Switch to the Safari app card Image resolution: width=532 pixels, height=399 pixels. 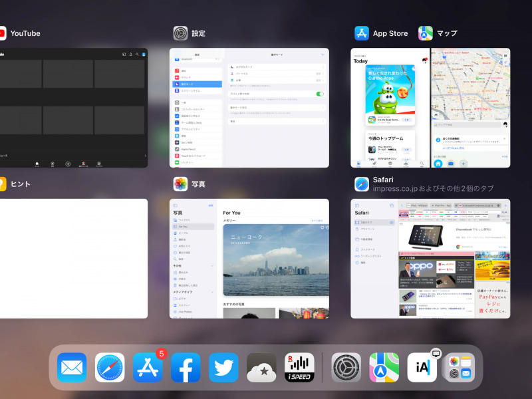(x=430, y=259)
